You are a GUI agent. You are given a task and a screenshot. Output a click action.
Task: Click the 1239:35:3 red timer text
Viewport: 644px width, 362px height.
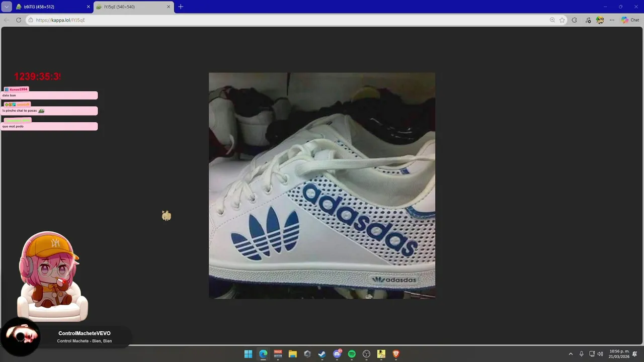pyautogui.click(x=37, y=76)
